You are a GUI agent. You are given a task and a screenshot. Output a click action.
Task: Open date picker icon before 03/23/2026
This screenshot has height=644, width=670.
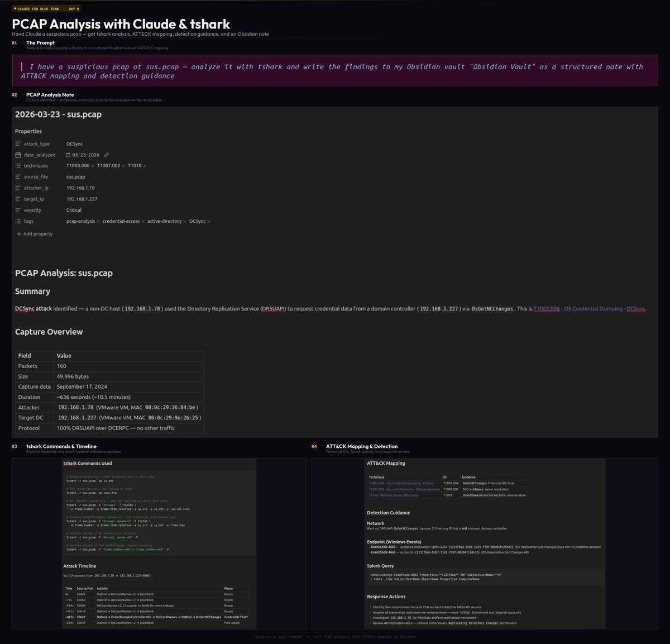[x=69, y=155]
